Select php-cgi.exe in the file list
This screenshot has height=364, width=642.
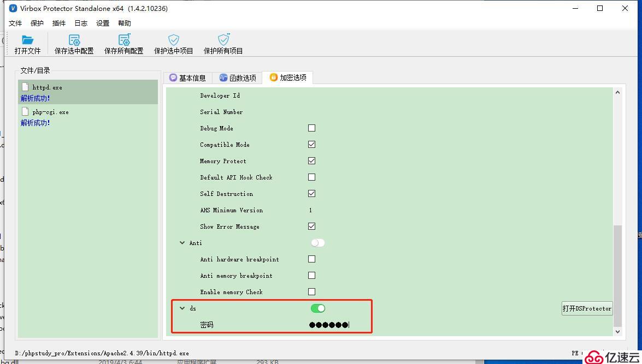click(88, 117)
